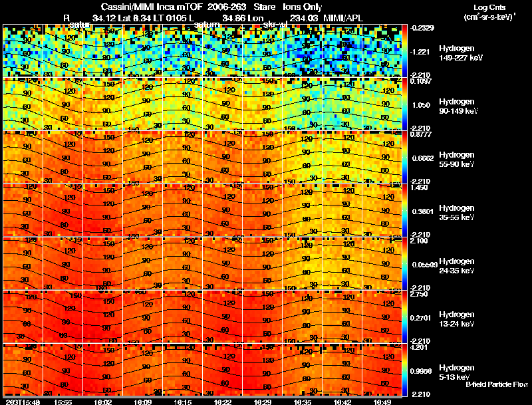Click color bar beside Hydrogen 13-24 keV

(404, 317)
